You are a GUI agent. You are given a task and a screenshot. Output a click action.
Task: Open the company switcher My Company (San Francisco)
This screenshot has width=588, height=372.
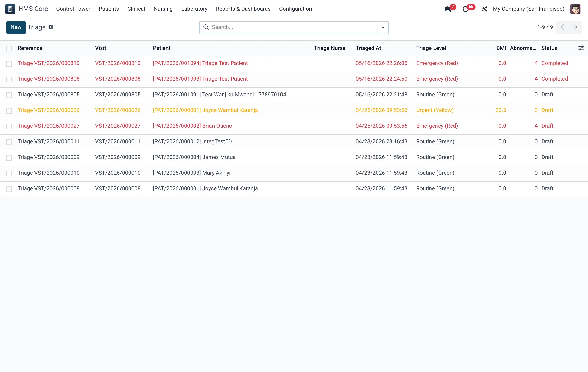tap(528, 9)
